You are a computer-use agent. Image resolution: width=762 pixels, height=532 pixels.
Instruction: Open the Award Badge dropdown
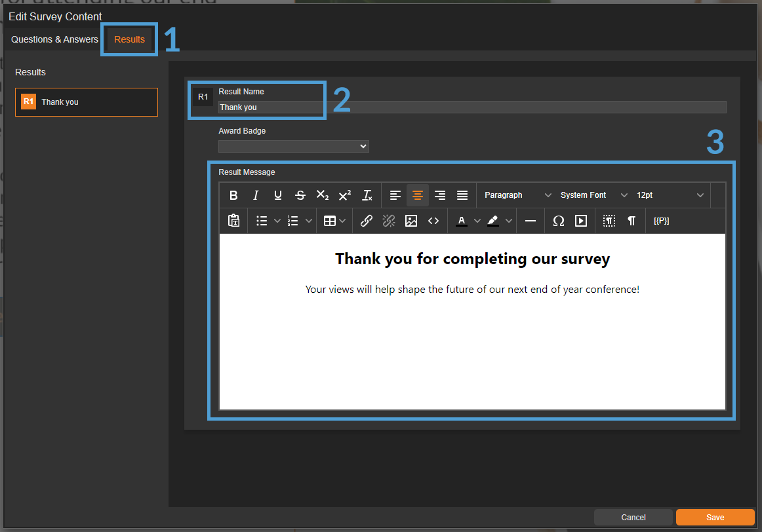[x=293, y=146]
